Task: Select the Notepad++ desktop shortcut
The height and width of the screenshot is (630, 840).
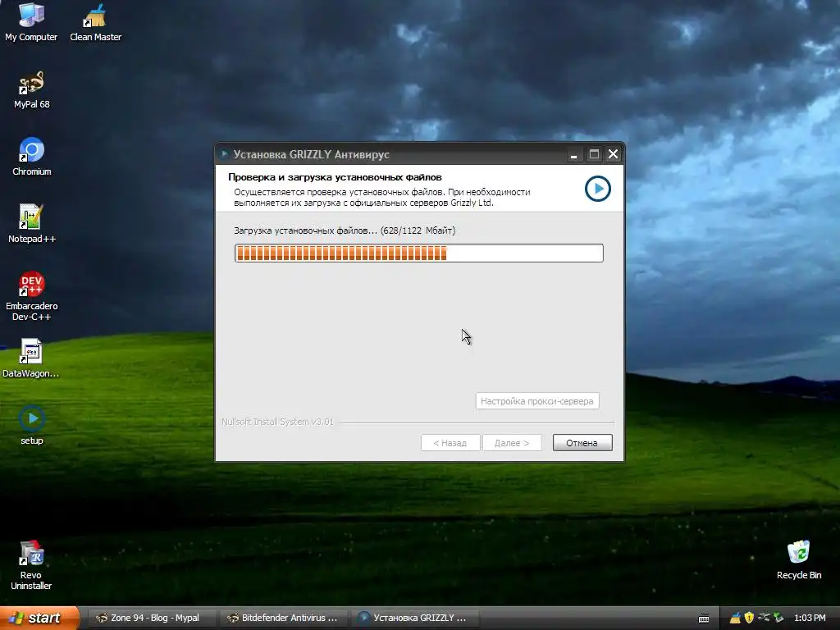Action: tap(31, 224)
